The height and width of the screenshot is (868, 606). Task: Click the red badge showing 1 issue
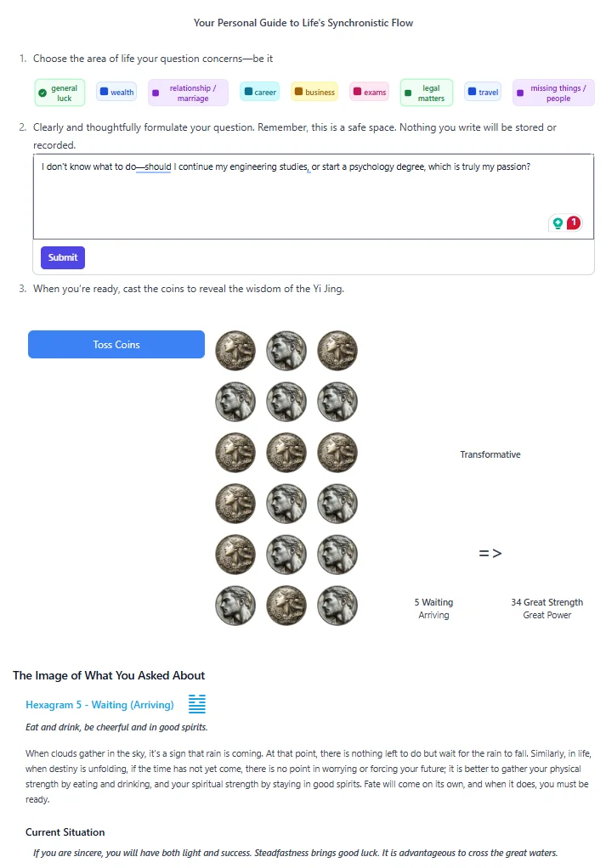click(x=574, y=223)
